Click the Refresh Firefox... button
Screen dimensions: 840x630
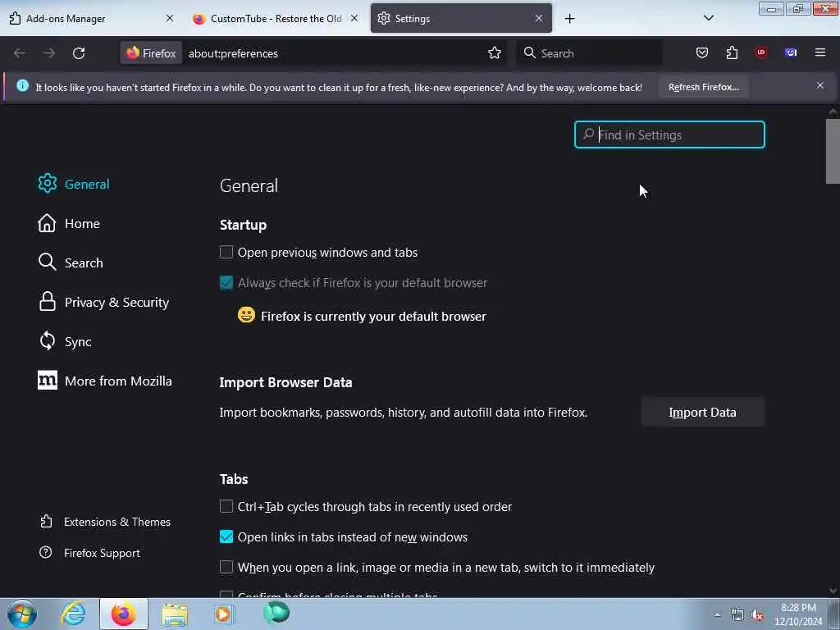(703, 87)
